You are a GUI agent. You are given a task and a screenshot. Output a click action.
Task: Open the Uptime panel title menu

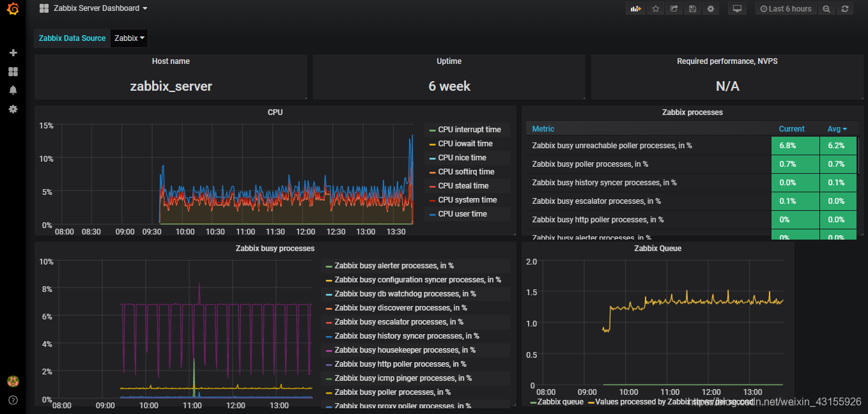tap(449, 61)
